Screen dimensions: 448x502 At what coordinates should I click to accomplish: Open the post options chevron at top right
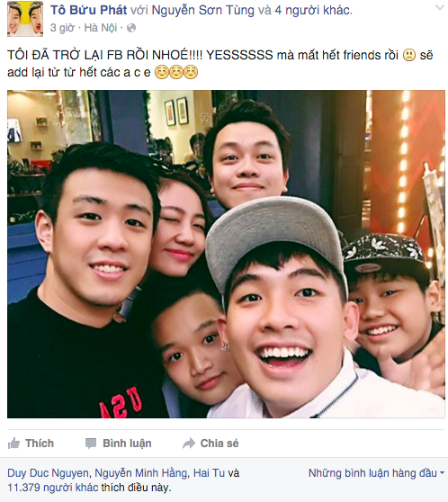coord(441,8)
